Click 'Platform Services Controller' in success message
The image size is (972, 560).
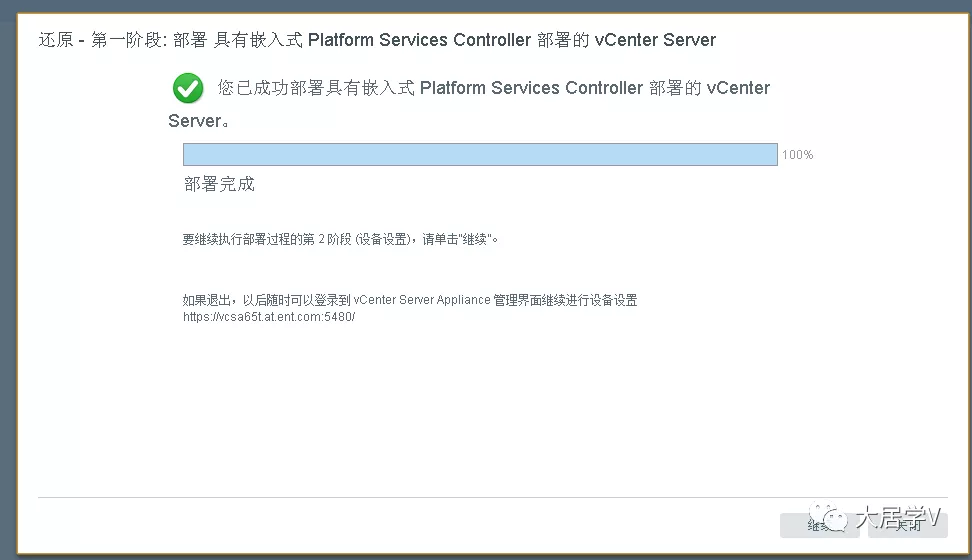531,88
